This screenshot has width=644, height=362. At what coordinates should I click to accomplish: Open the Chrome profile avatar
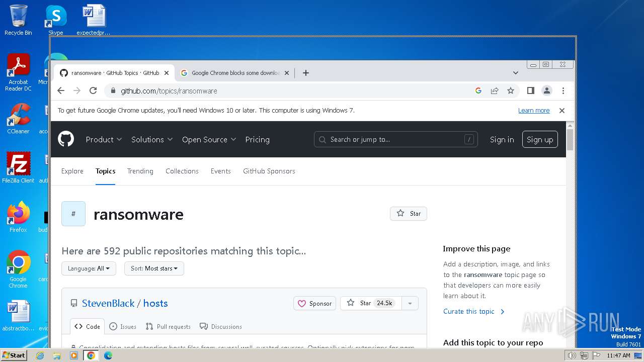(546, 90)
